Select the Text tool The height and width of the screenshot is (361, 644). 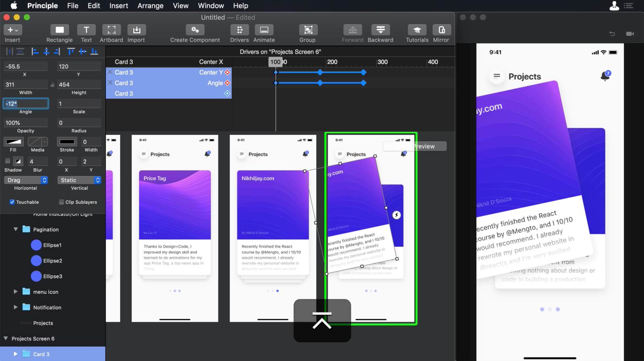click(x=86, y=30)
